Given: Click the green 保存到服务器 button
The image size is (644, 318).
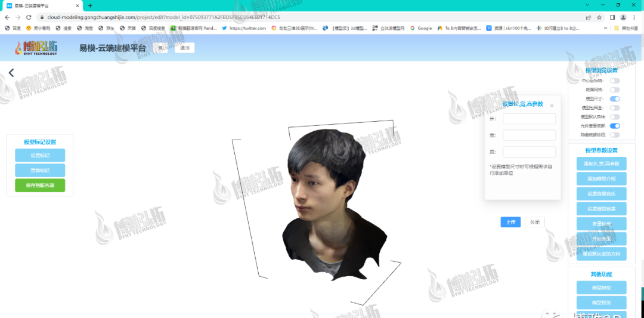Looking at the screenshot, I should tap(40, 186).
